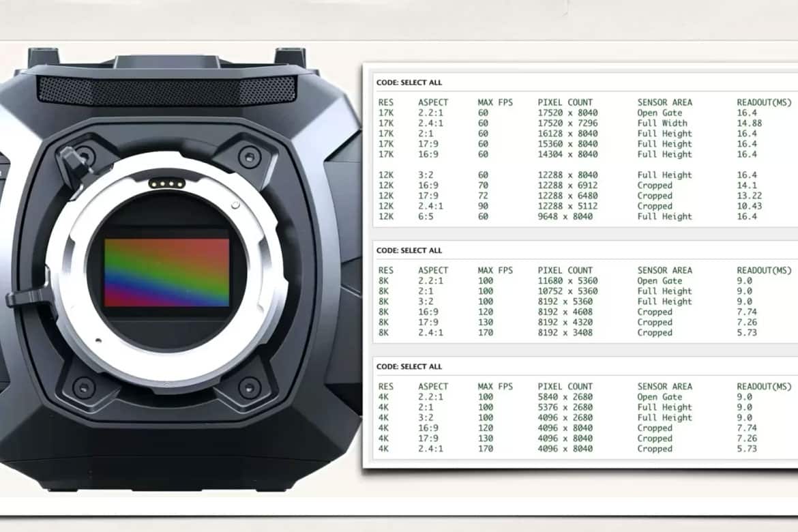Click the "15360 x 8040" pixel count value

click(567, 144)
